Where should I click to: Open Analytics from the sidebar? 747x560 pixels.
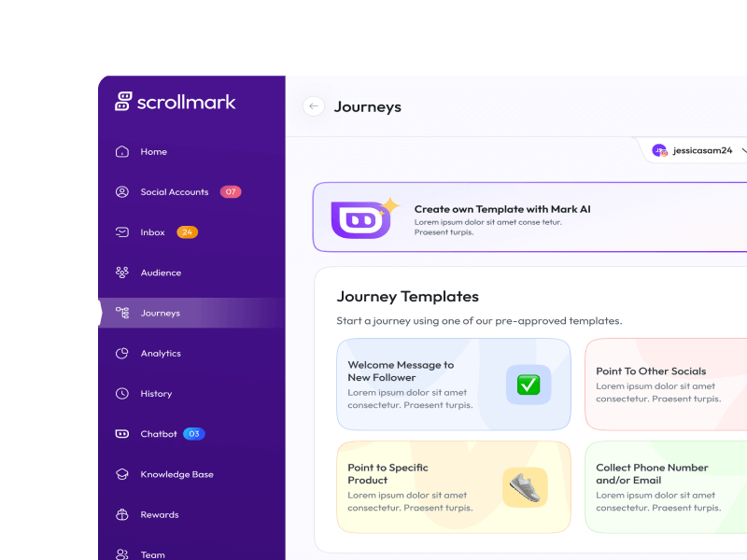point(191,354)
